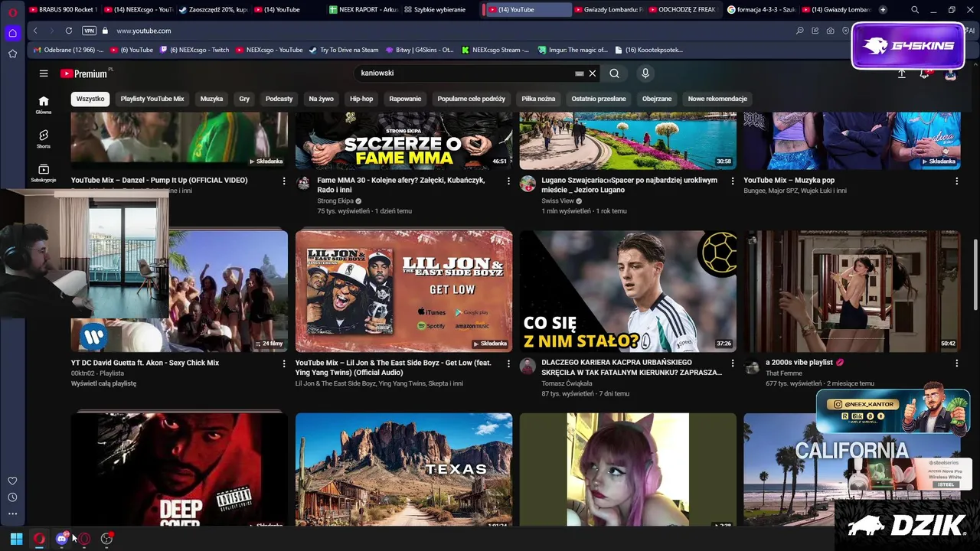Select the Wszystko filter chip
Image resolution: width=980 pixels, height=551 pixels.
[90, 99]
